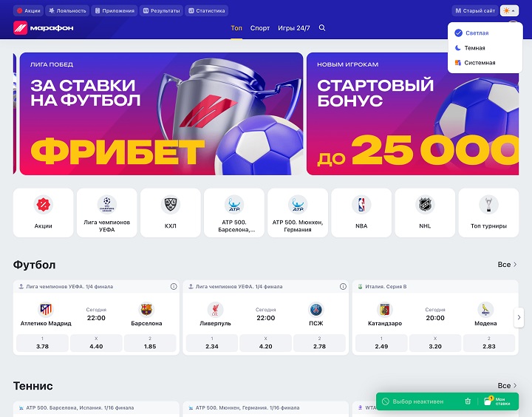
Task: Click the trash icon in bet slip
Action: tap(468, 401)
